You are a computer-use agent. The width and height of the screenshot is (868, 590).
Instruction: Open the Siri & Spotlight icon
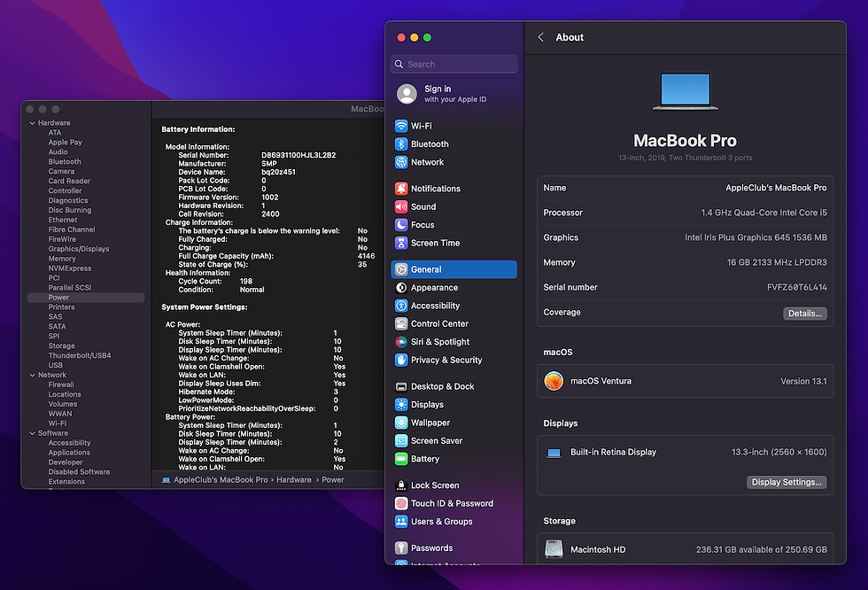tap(401, 342)
